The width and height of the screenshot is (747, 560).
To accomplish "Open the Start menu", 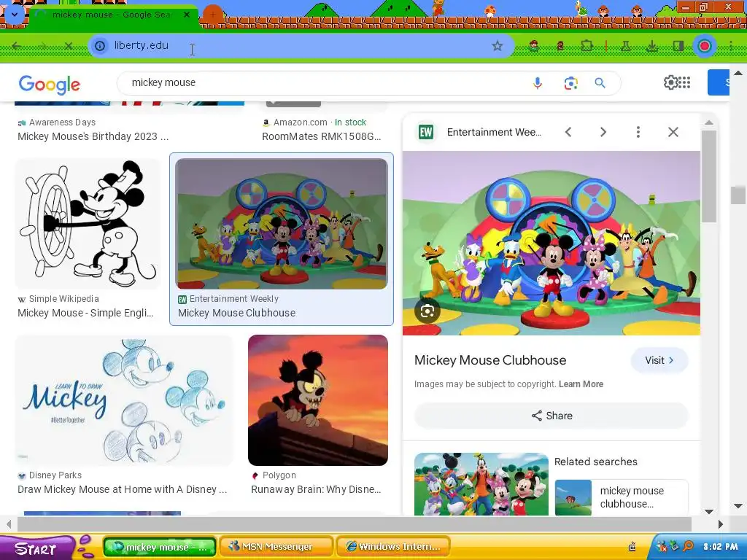I will (x=36, y=548).
